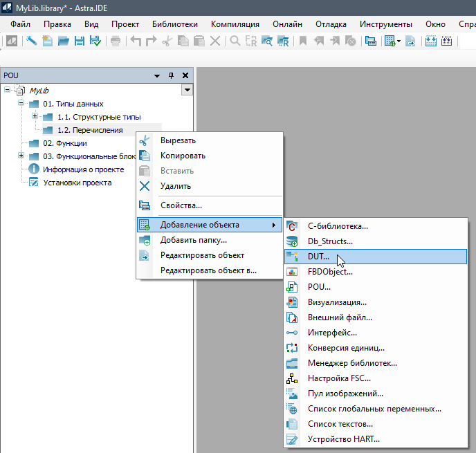Click scissors icon next to Вырезать

[145, 140]
